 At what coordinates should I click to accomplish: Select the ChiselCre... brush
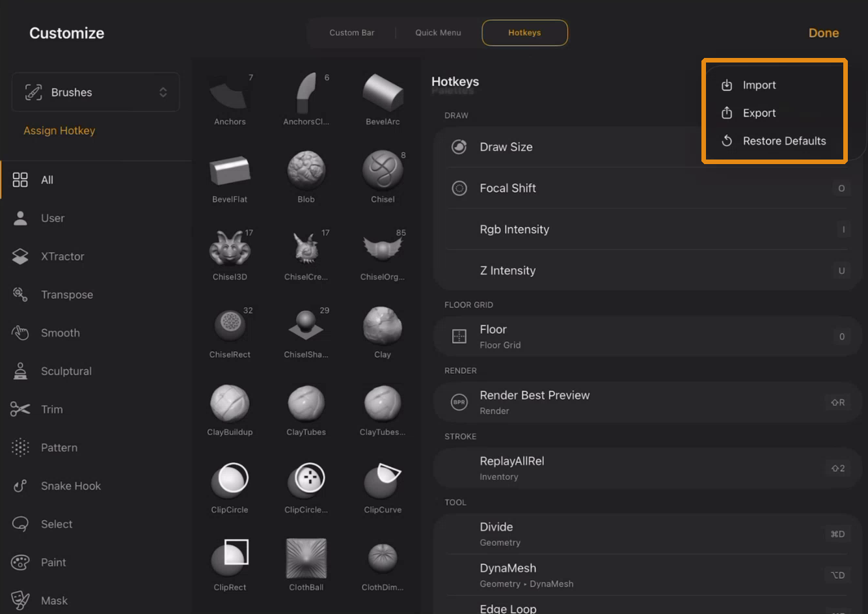[306, 254]
